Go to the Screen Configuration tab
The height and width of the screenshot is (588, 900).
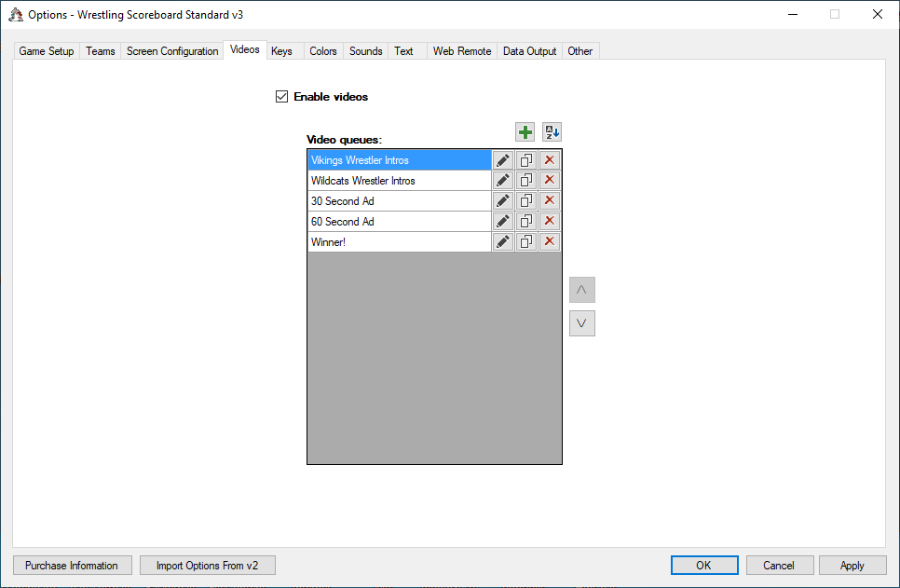pos(172,51)
